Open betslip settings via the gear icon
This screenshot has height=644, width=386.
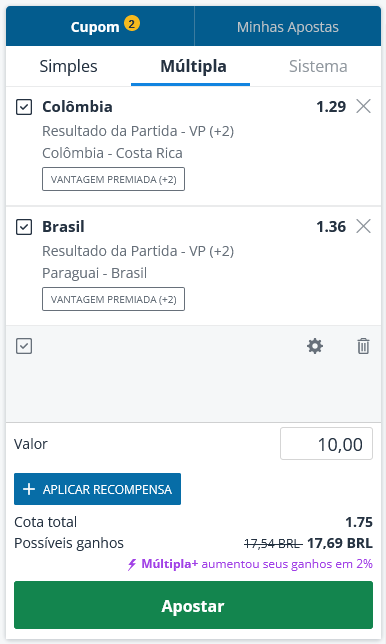click(315, 346)
